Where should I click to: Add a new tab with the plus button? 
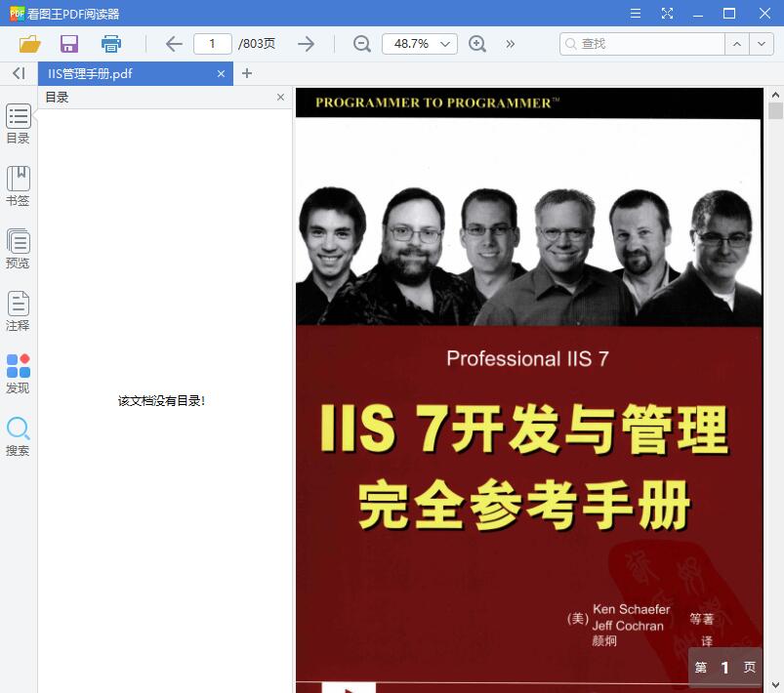(246, 73)
